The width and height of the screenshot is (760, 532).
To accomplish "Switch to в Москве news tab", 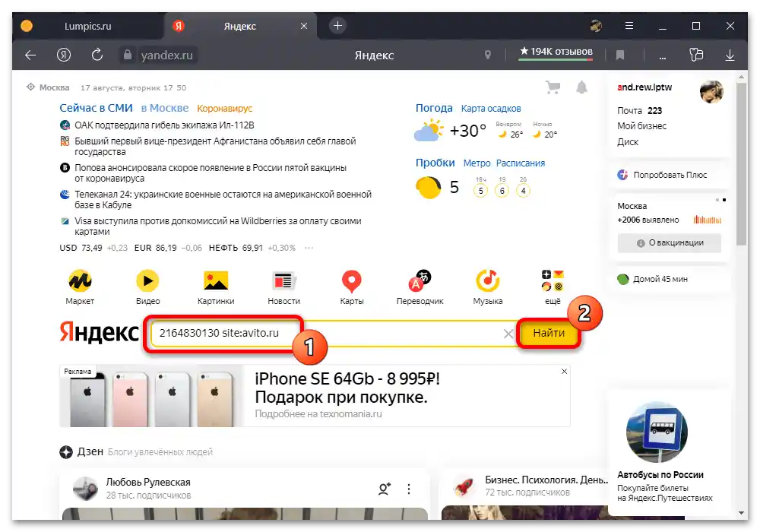I will pos(165,108).
